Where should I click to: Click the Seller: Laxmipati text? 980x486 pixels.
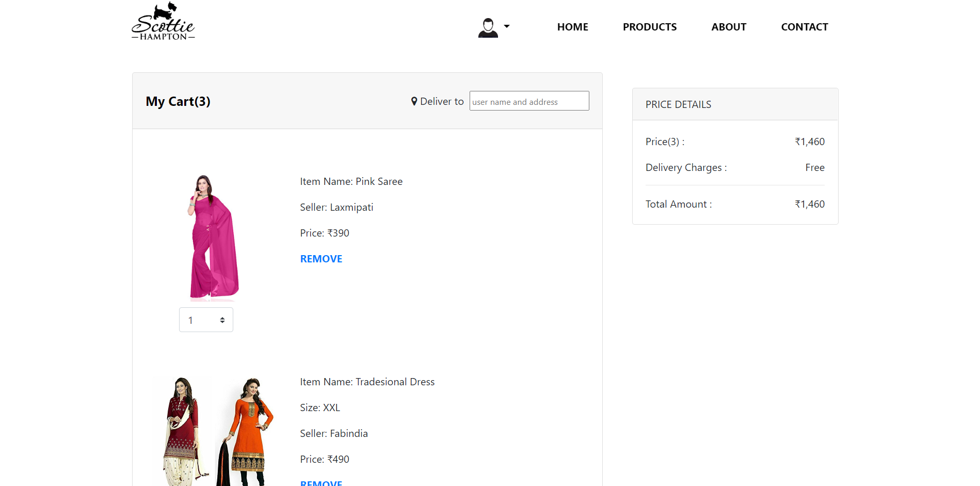pyautogui.click(x=336, y=207)
